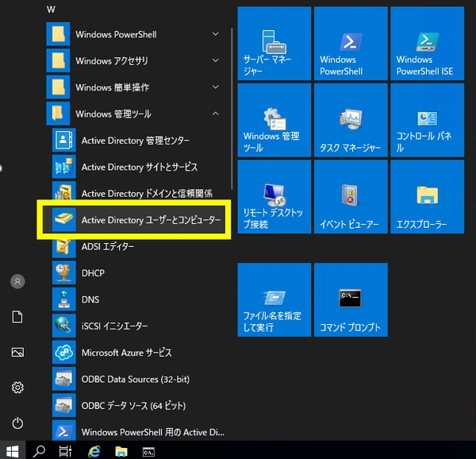Open the DNS manager icon

(x=63, y=299)
